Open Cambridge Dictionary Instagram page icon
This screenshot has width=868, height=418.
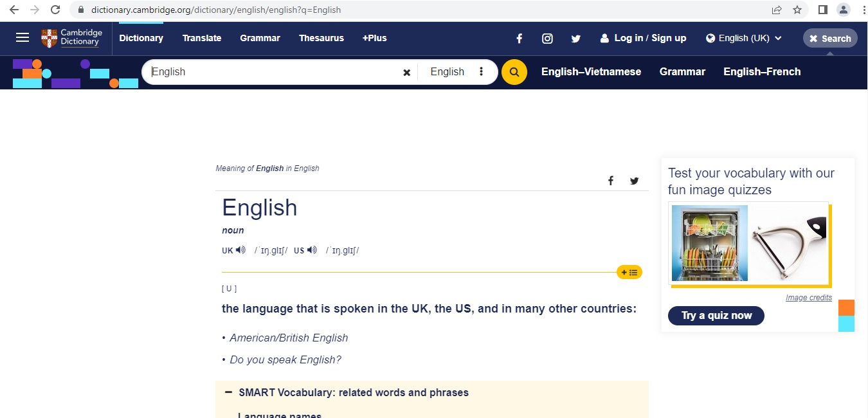(x=547, y=39)
